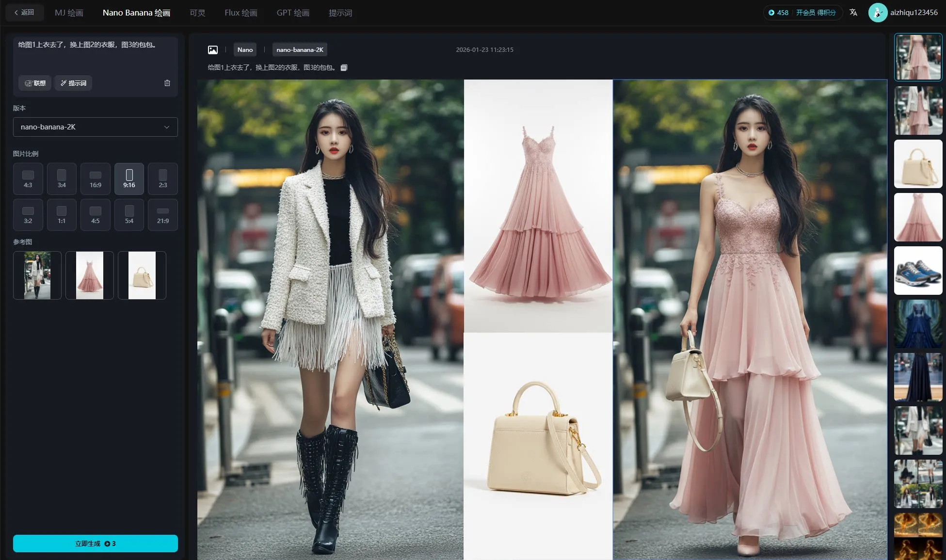Click the points coin icon showing 458

click(x=771, y=13)
